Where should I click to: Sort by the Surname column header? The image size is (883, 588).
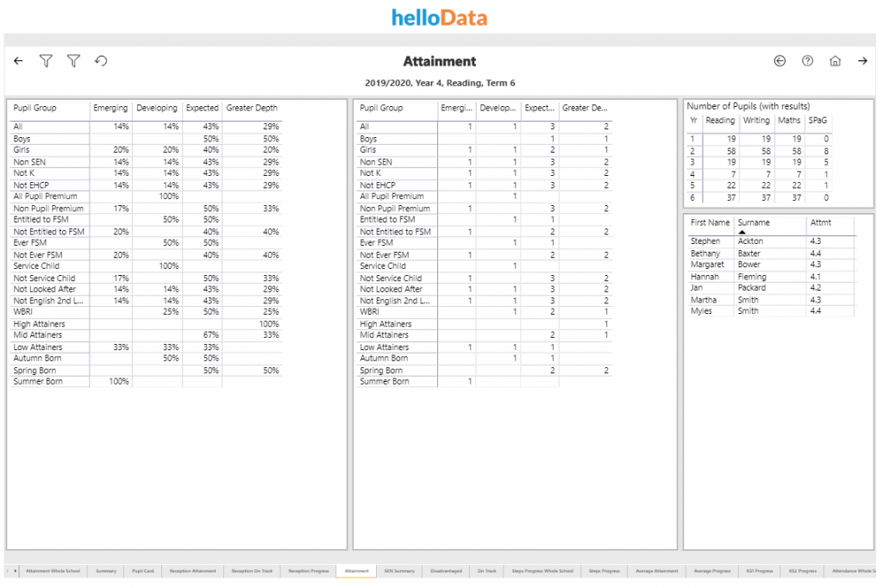coord(754,222)
